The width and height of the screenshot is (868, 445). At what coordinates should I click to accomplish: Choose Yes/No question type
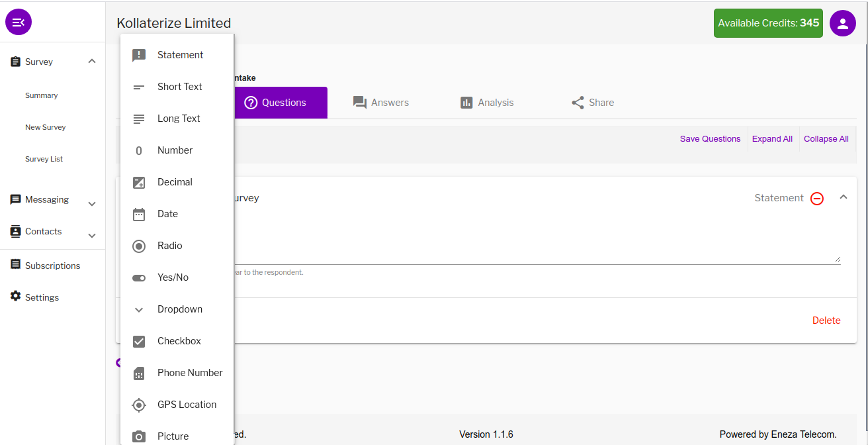[x=177, y=277]
